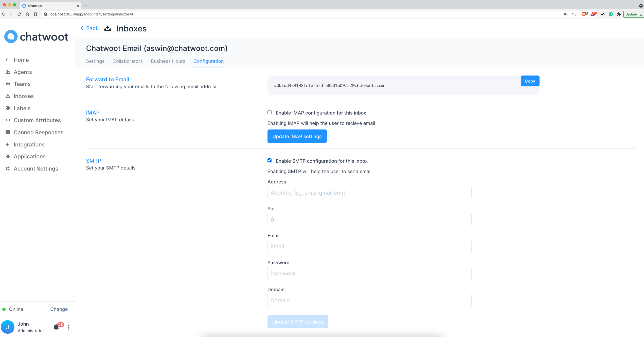Click Update SMTP settings button
This screenshot has height=337, width=644.
tap(298, 322)
